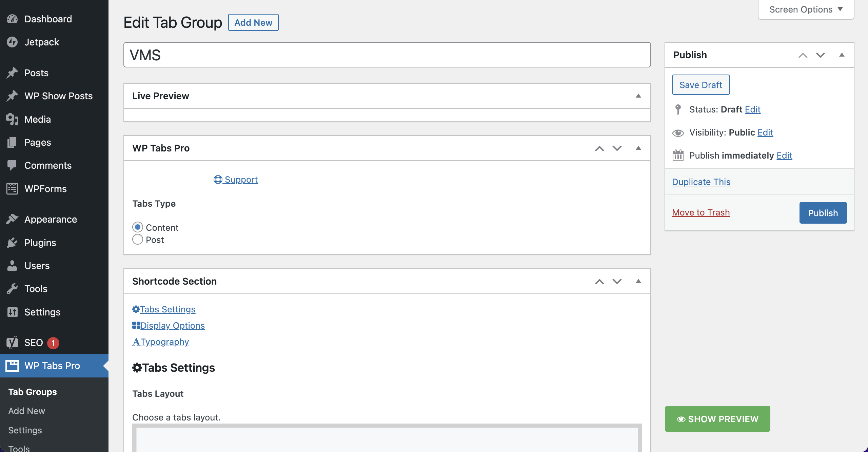Click the Move to Trash link

pos(701,212)
